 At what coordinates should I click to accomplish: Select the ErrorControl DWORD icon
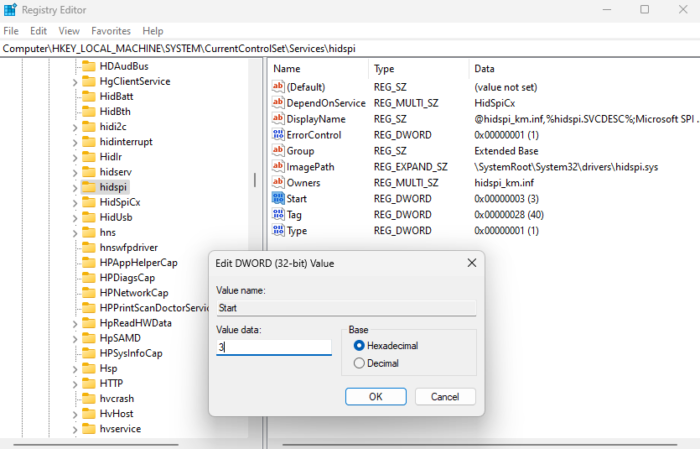(278, 135)
